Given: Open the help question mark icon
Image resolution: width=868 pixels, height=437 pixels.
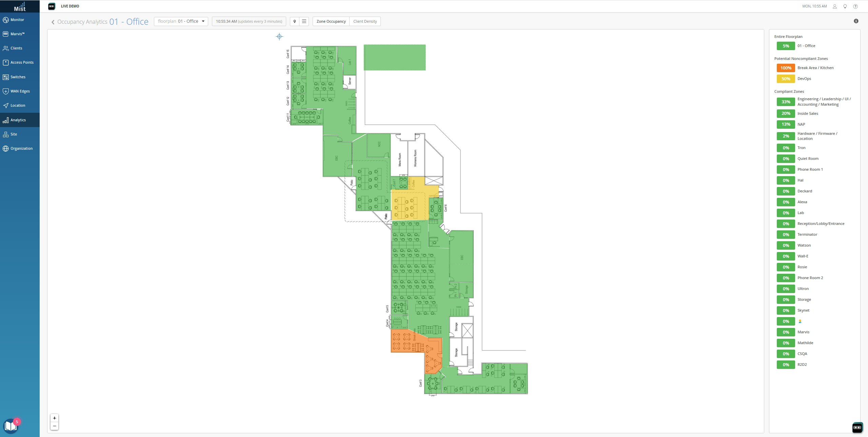Looking at the screenshot, I should point(855,6).
